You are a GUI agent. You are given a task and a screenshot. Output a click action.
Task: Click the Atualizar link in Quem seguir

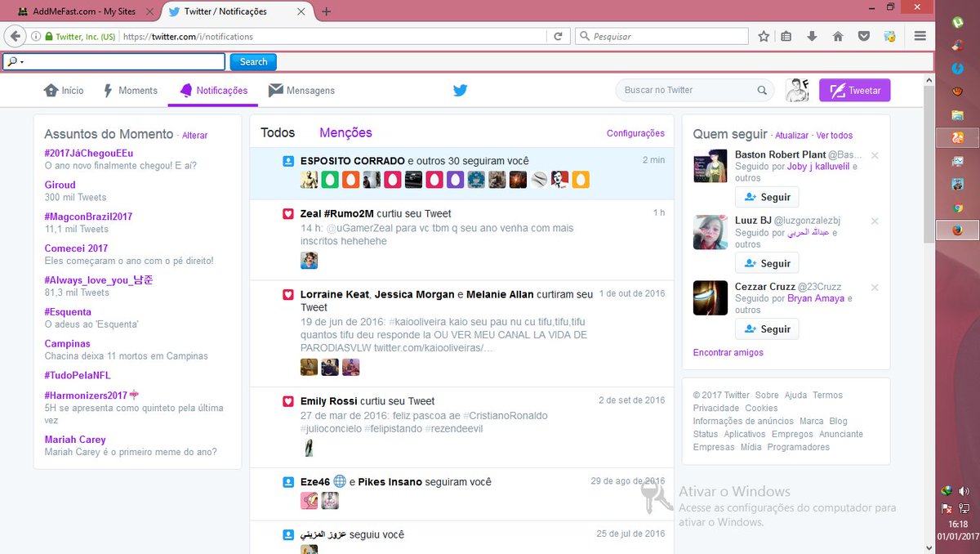point(791,136)
